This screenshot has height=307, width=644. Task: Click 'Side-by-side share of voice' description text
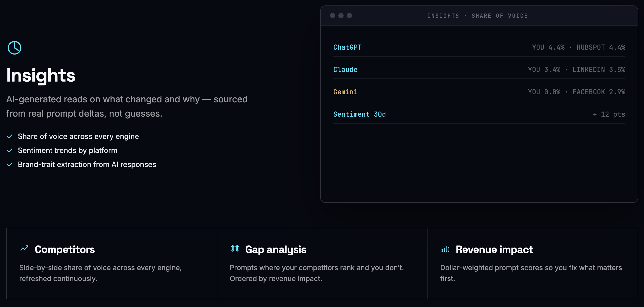coord(100,273)
